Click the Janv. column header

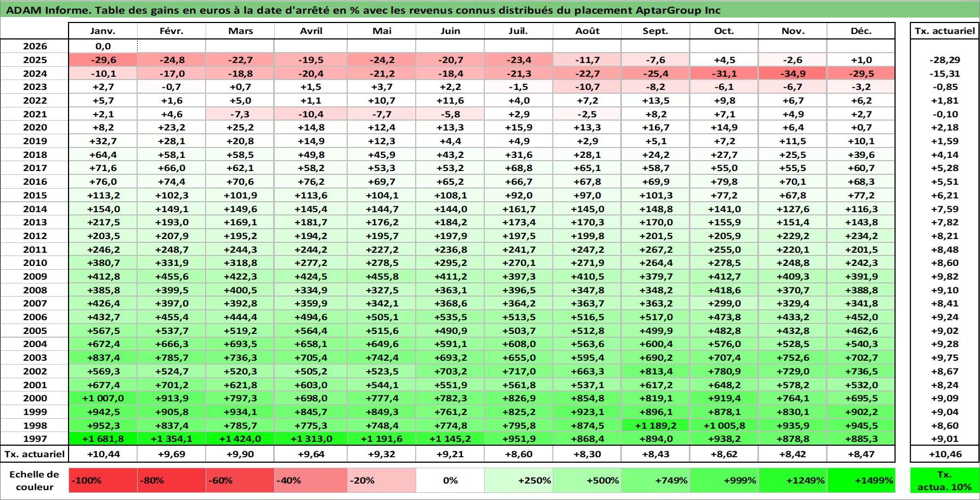(x=103, y=31)
